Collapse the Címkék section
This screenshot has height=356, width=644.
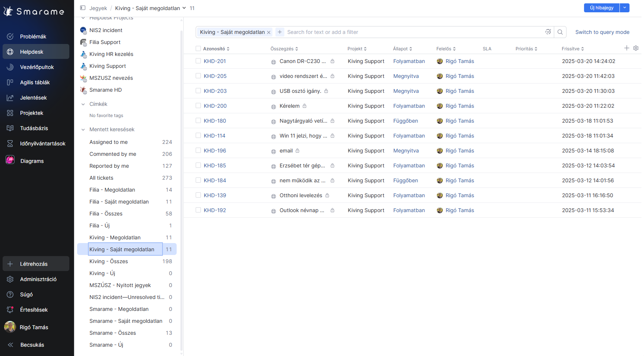click(x=83, y=104)
